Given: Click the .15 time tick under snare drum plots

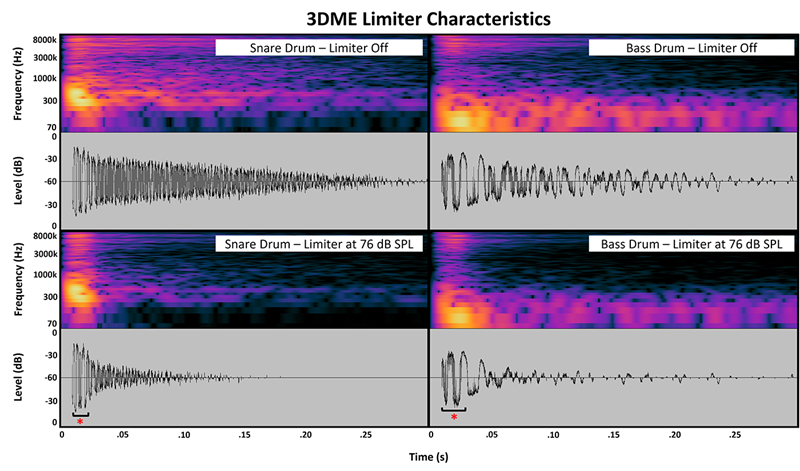Looking at the screenshot, I should pos(244,435).
